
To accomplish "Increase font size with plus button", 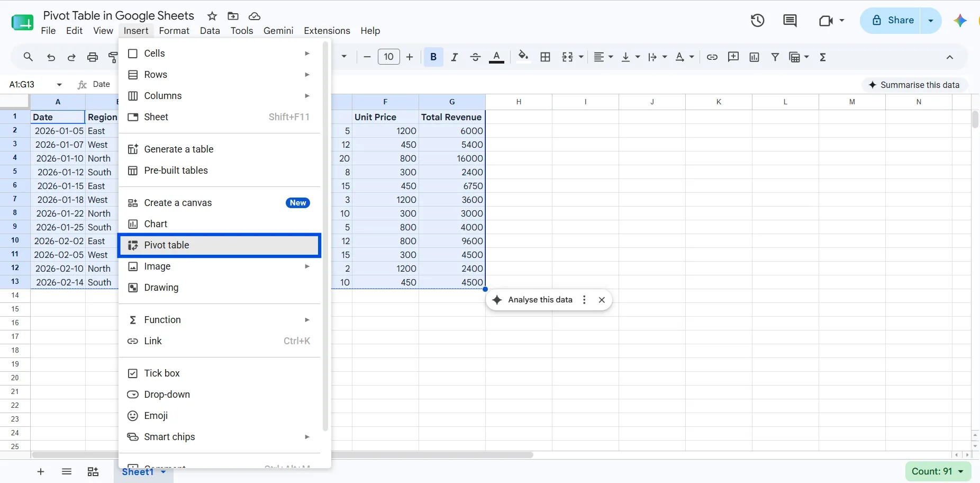I will point(410,57).
